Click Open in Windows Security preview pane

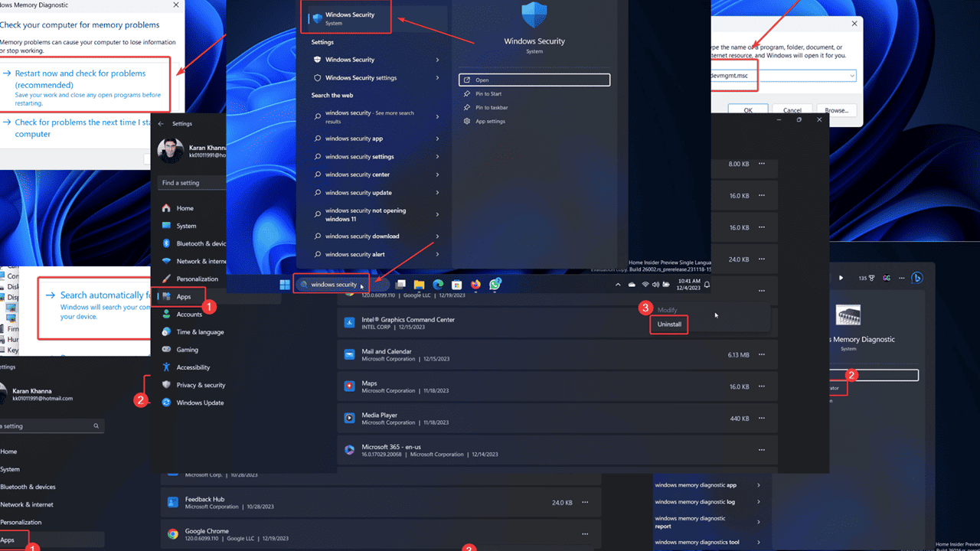[x=534, y=80]
